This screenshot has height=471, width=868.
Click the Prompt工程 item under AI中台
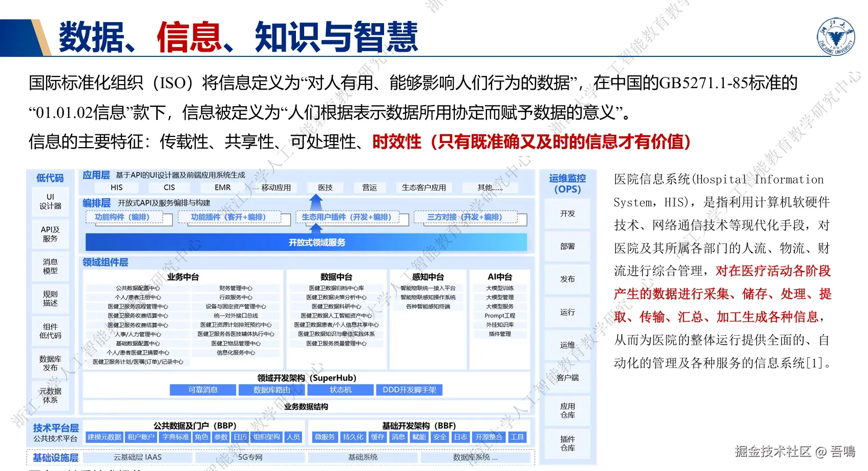click(500, 316)
